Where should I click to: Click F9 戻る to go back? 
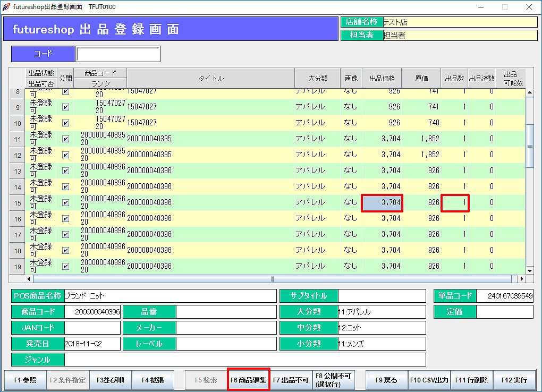tap(386, 380)
